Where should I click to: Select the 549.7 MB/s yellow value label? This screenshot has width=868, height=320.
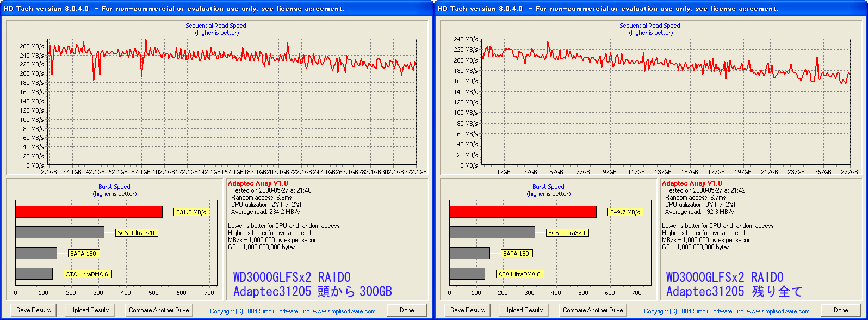point(625,212)
